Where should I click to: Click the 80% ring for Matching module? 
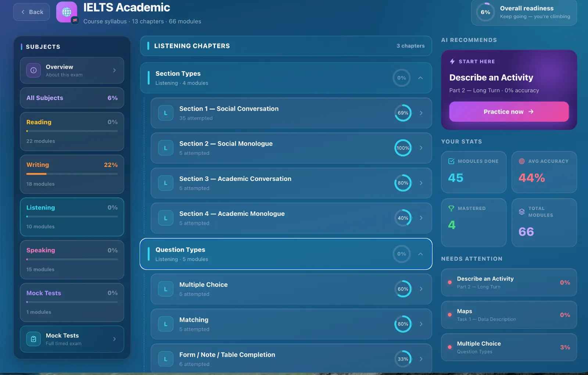coord(403,324)
